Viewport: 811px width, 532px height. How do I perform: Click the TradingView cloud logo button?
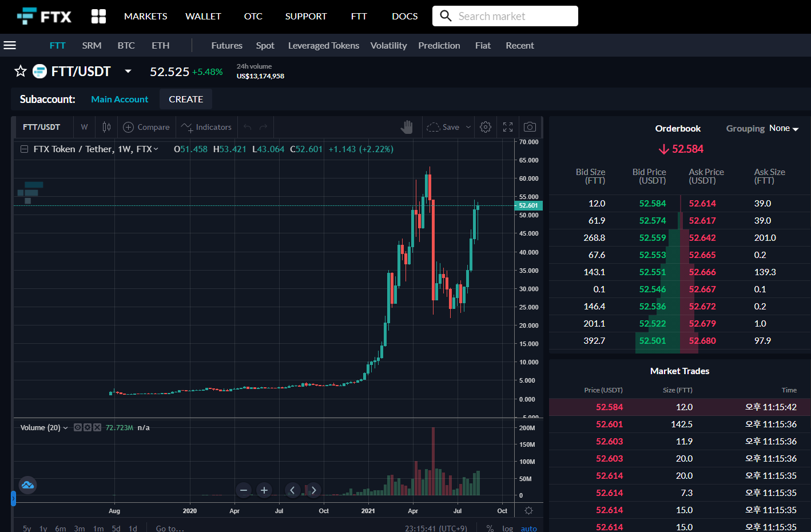[27, 486]
